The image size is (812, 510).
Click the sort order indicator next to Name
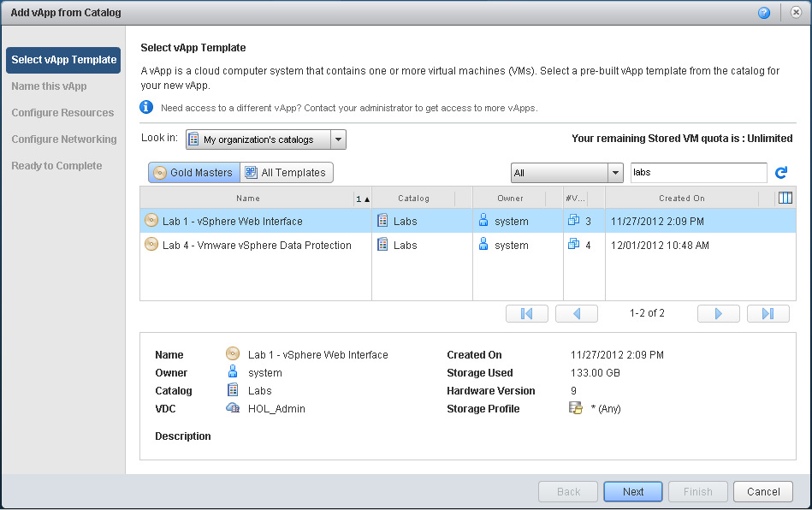pyautogui.click(x=363, y=199)
